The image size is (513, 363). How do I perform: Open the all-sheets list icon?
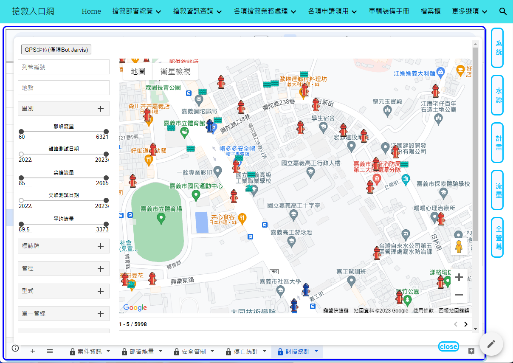(50, 351)
